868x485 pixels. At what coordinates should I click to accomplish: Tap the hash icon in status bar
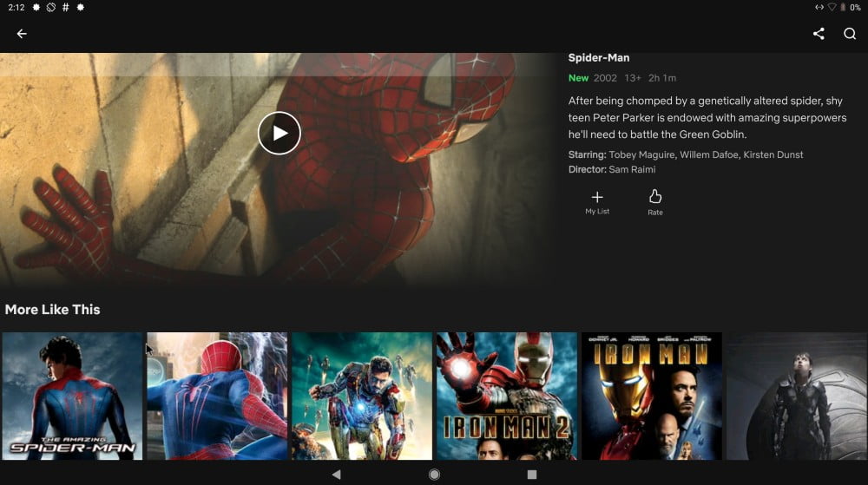(x=65, y=7)
